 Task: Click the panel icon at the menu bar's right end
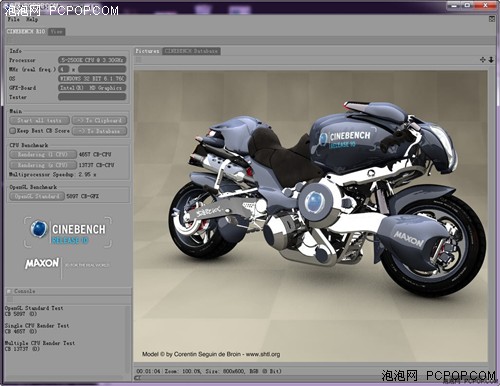pyautogui.click(x=492, y=19)
